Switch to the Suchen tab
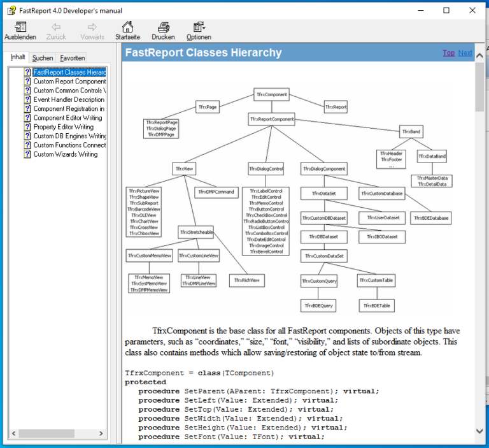Image resolution: width=489 pixels, height=448 pixels. 43,58
